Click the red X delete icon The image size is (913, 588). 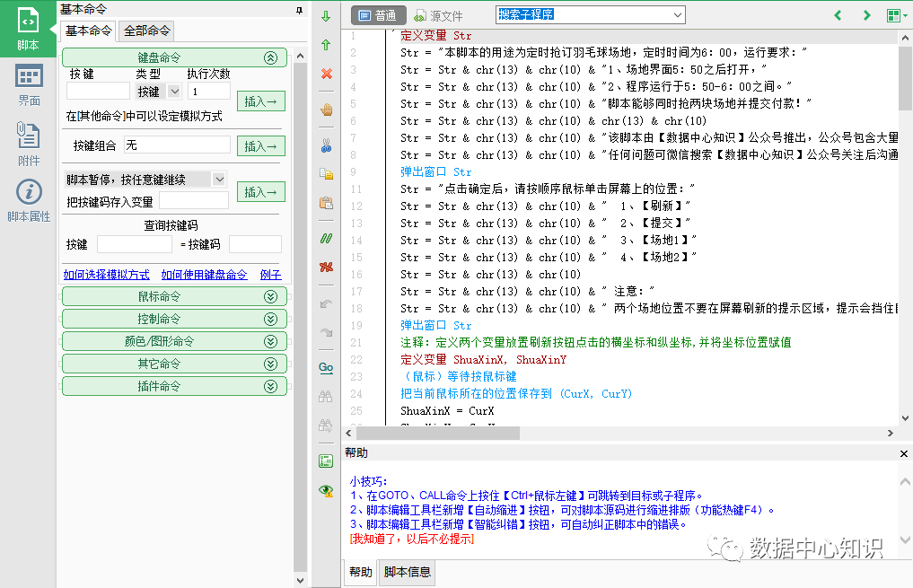click(x=326, y=74)
